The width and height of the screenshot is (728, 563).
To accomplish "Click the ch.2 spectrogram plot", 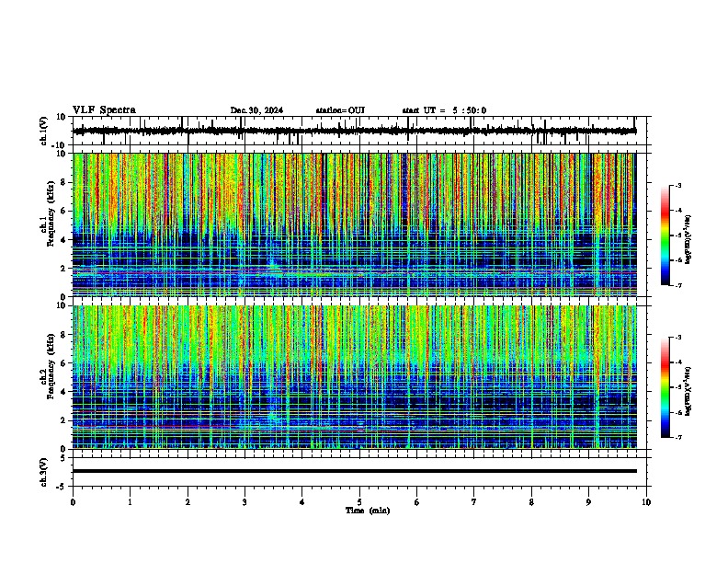I will click(354, 377).
